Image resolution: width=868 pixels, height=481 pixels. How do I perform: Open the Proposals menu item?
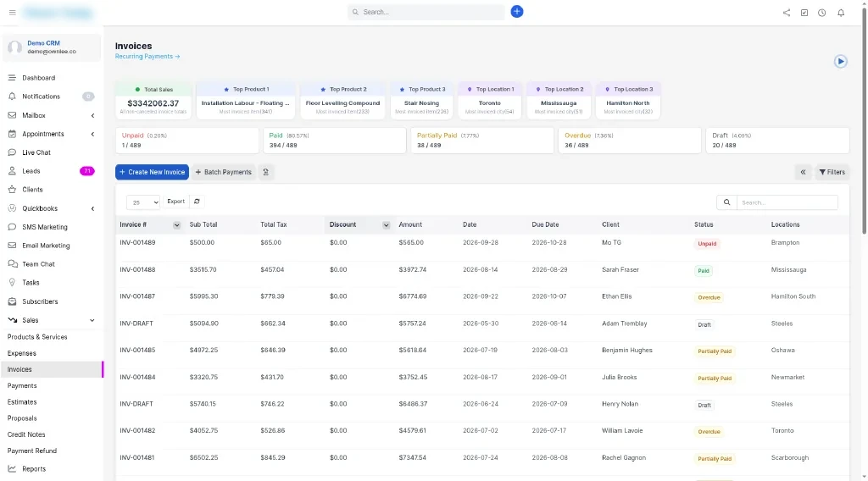[x=21, y=418]
